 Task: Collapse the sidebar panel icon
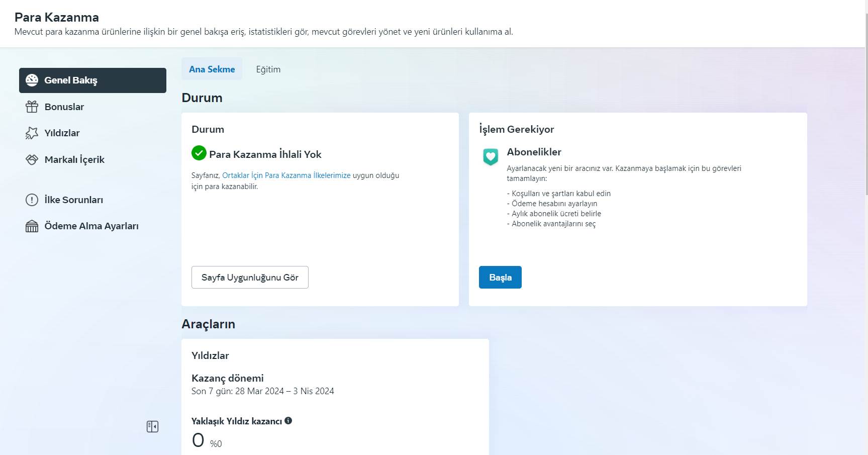tap(152, 427)
